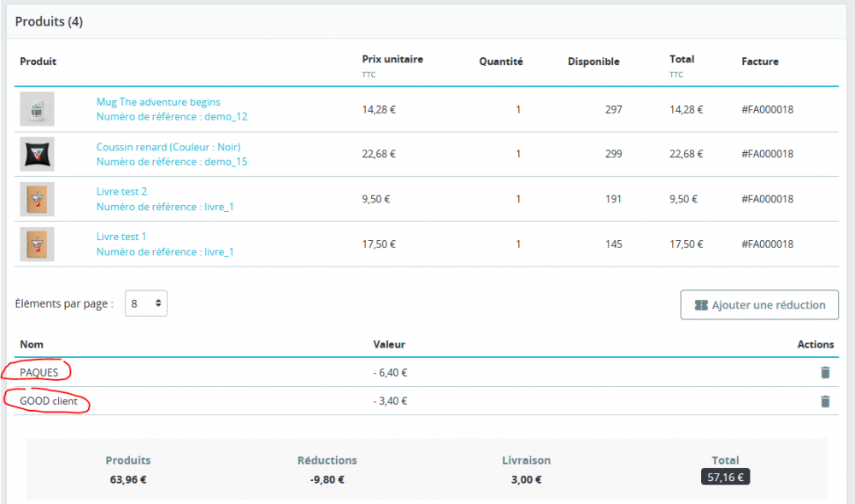855x504 pixels.
Task: Delete the GOOD client discount trash icon
Action: pyautogui.click(x=825, y=401)
